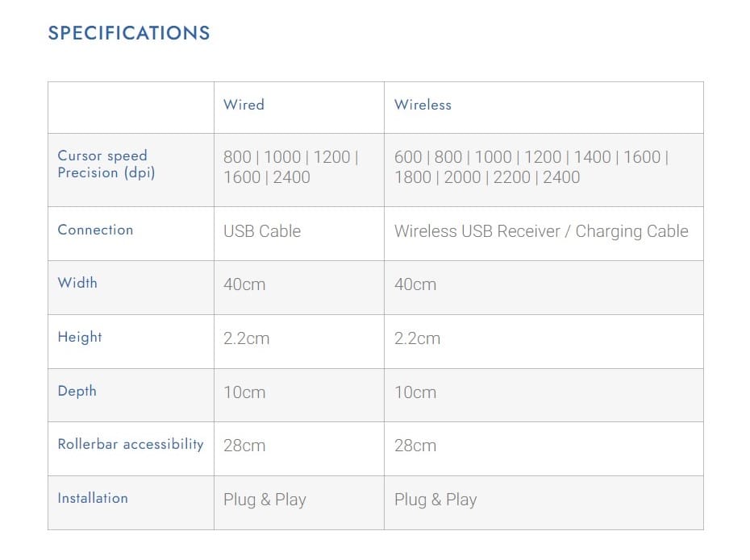Select the Wireless column header
This screenshot has height=560, width=750.
tap(423, 105)
